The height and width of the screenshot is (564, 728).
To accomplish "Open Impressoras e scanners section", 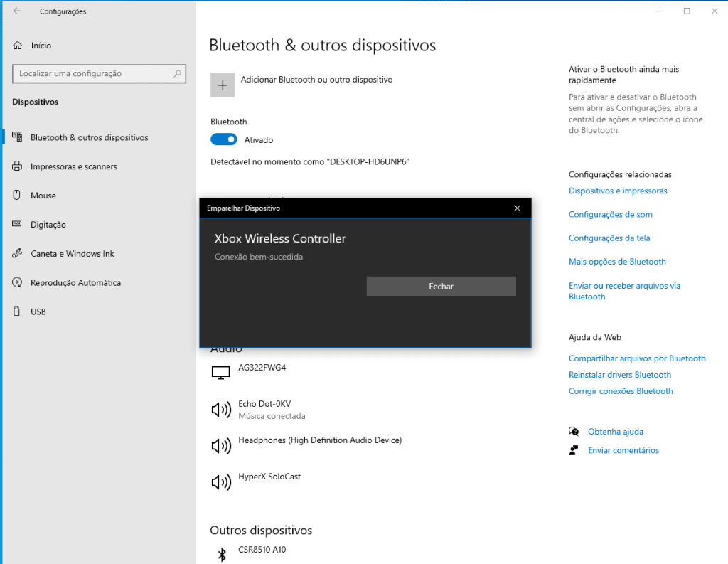I will click(x=73, y=166).
